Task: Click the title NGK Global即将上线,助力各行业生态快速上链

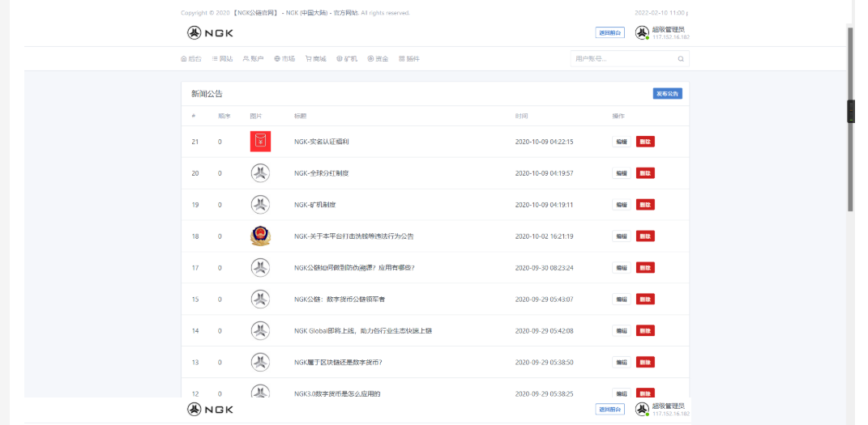Action: (x=363, y=330)
